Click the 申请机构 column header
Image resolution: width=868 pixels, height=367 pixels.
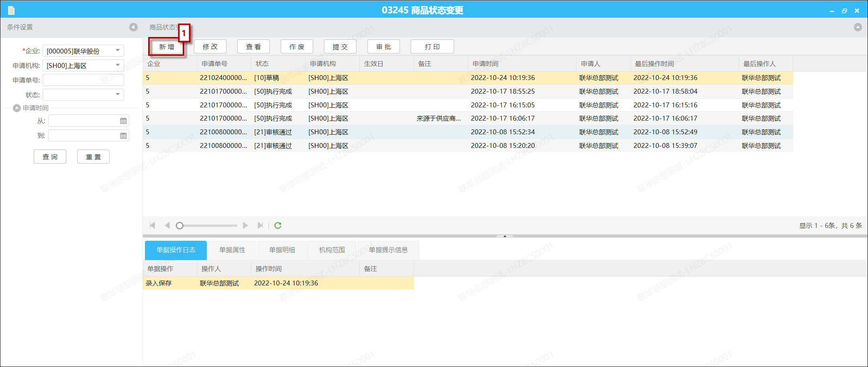click(x=332, y=64)
